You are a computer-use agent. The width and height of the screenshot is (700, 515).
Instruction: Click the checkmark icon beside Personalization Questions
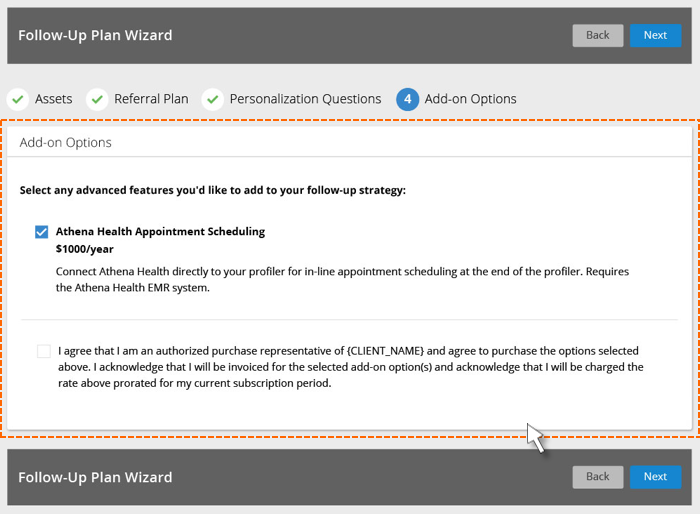pyautogui.click(x=212, y=99)
